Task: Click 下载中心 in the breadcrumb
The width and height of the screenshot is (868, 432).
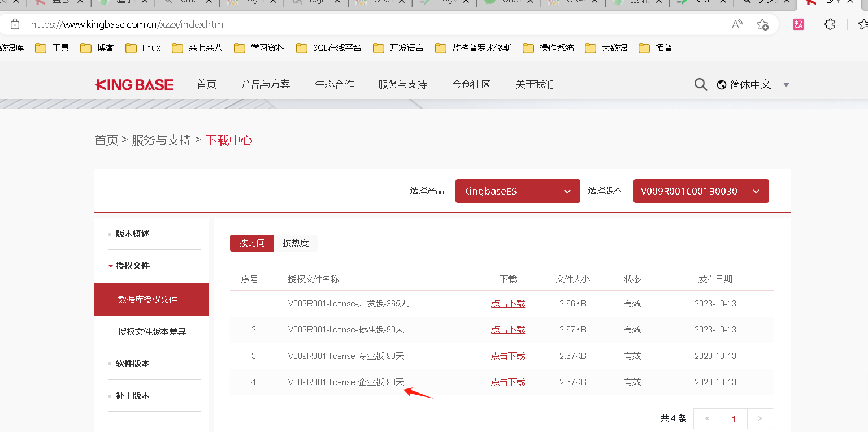Action: click(x=229, y=140)
